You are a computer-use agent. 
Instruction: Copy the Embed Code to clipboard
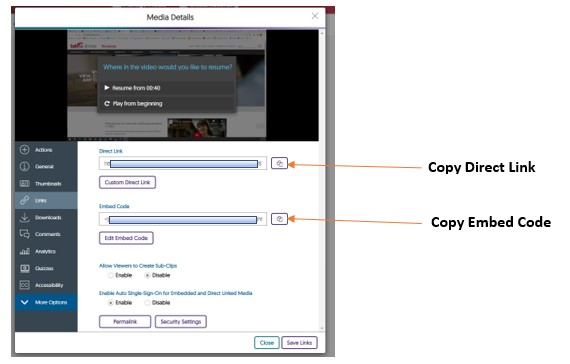point(279,219)
